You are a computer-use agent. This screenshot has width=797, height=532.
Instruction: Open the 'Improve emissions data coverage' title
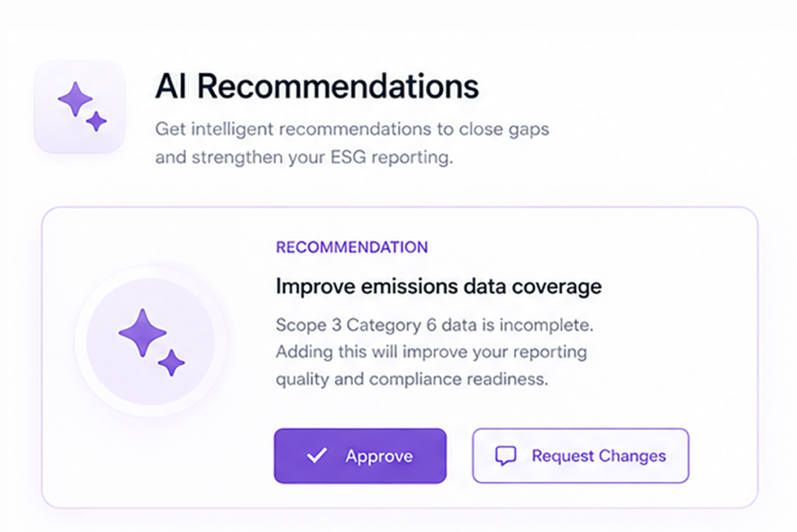click(x=439, y=286)
